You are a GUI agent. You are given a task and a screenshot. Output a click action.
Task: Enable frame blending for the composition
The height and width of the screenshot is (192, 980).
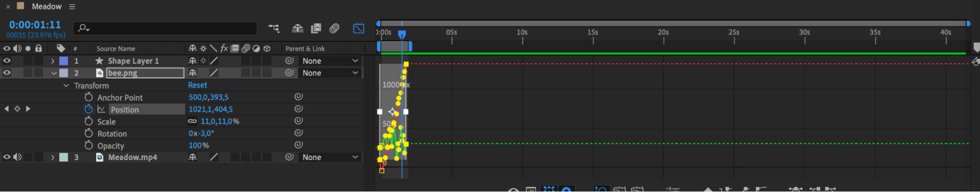point(316,28)
